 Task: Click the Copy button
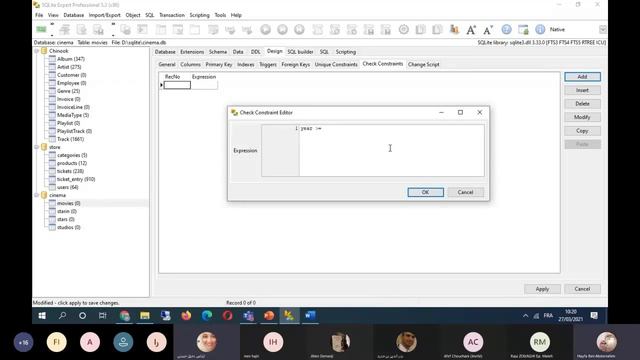click(582, 131)
